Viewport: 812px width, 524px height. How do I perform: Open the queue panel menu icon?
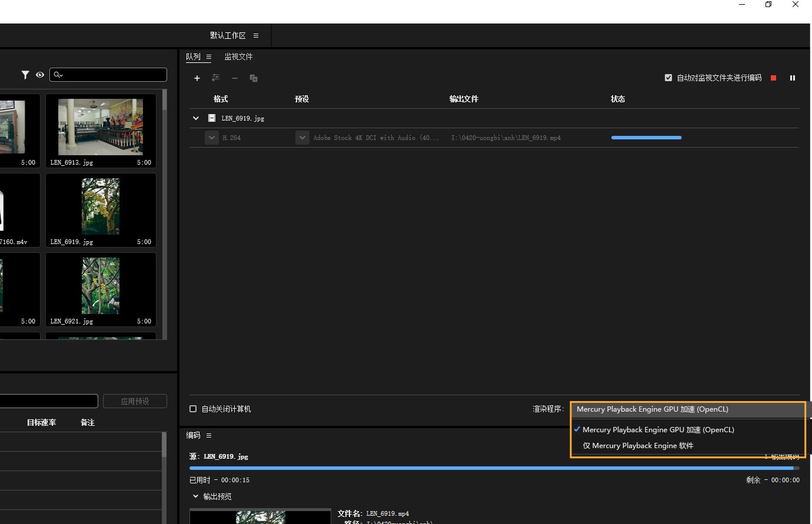(x=209, y=56)
